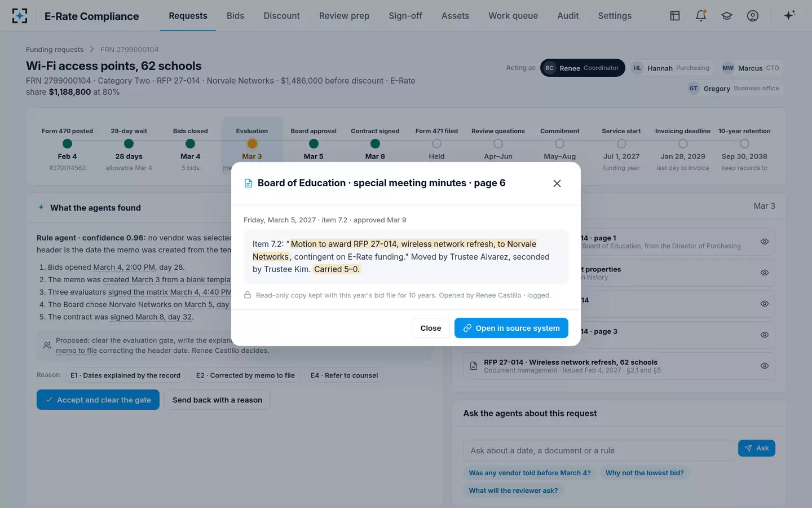Toggle the eye icon on the 'page 1' evidence row
Image resolution: width=812 pixels, height=508 pixels.
(x=765, y=242)
